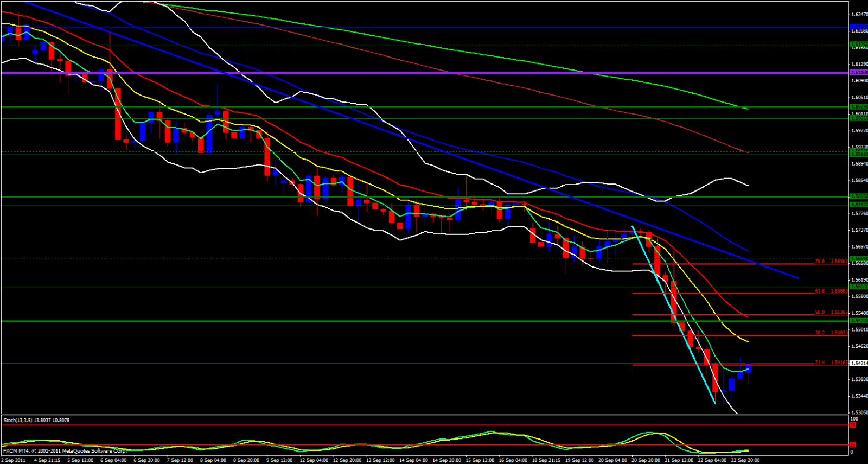Image resolution: width=868 pixels, height=464 pixels.
Task: Click the FXCM MT4 copyright text
Action: (65, 450)
